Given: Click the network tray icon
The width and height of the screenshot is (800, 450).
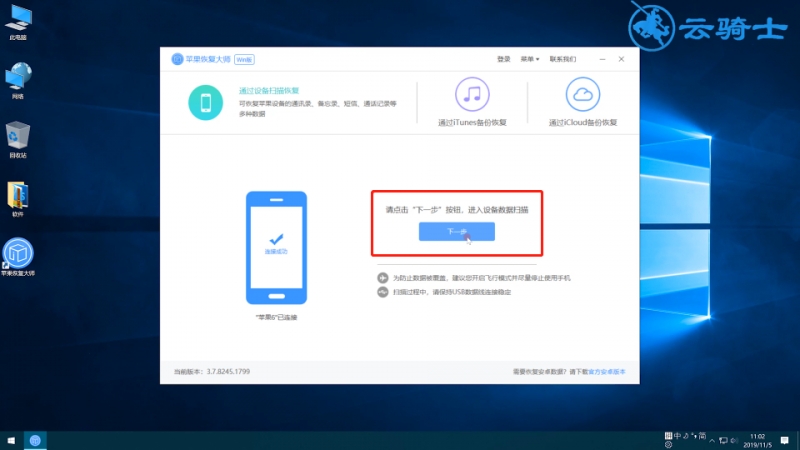Looking at the screenshot, I should (723, 441).
